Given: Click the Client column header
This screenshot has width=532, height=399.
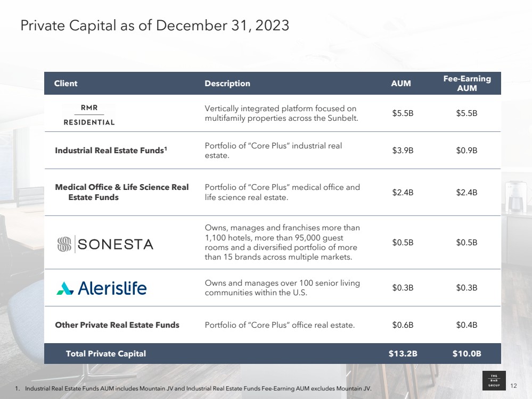Looking at the screenshot, I should click(x=66, y=84).
